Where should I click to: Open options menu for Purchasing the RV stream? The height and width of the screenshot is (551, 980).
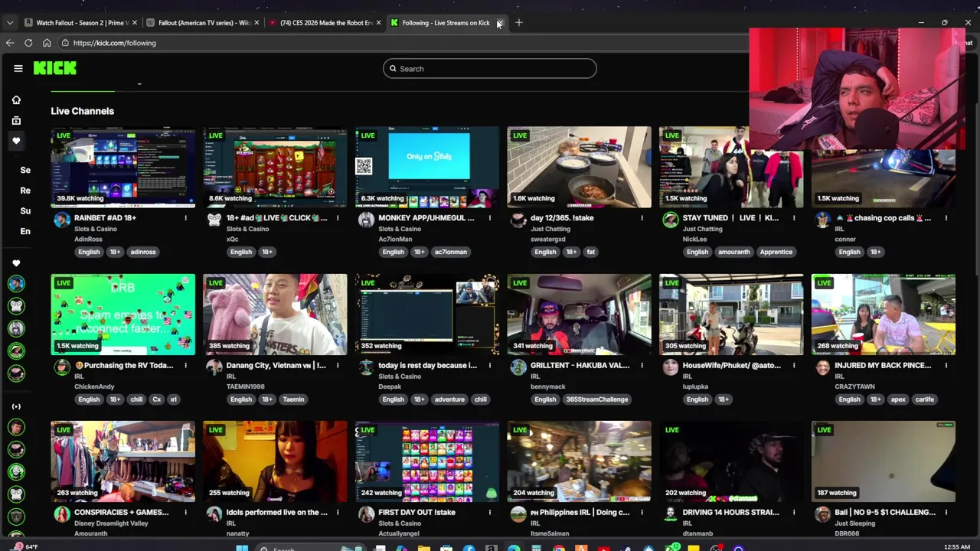[185, 366]
